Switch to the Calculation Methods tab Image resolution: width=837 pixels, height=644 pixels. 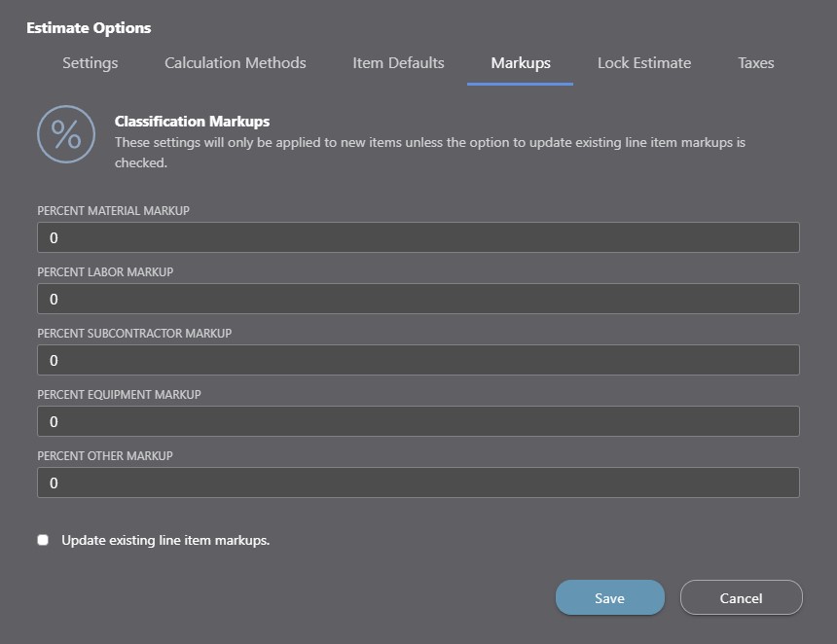tap(235, 63)
